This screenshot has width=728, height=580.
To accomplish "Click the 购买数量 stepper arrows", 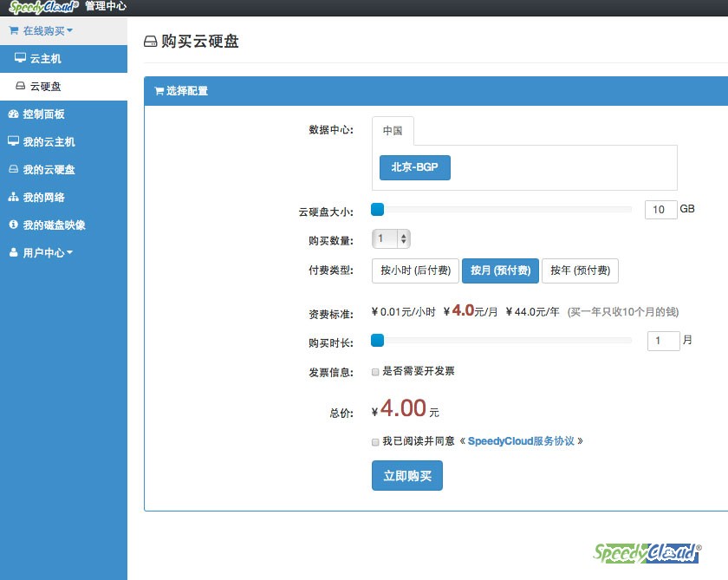I will [x=404, y=238].
